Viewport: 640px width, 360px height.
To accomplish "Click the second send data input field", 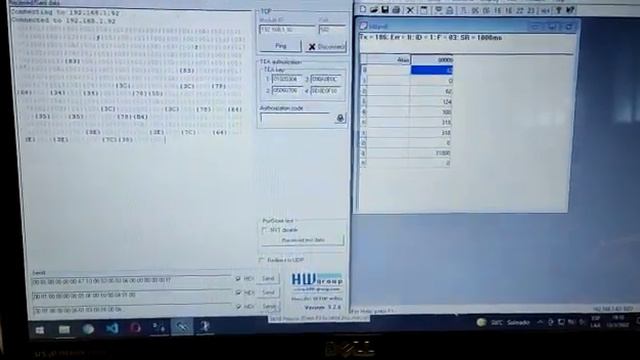I will pos(132,295).
